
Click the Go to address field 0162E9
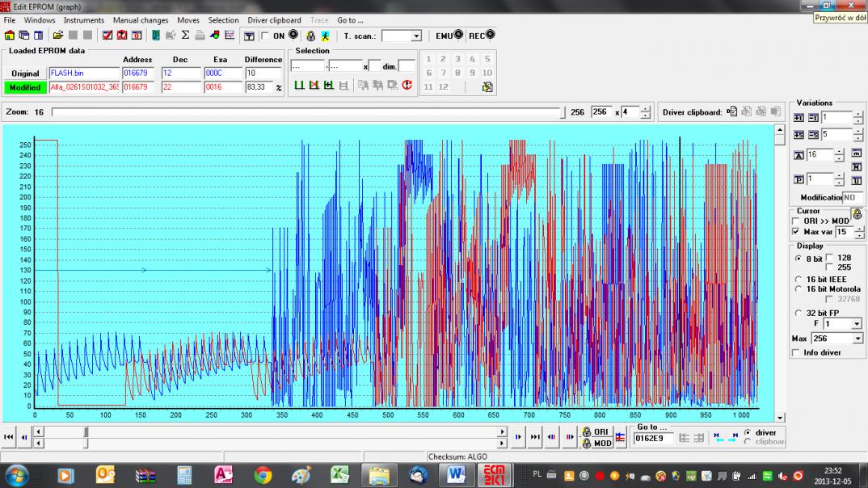653,438
